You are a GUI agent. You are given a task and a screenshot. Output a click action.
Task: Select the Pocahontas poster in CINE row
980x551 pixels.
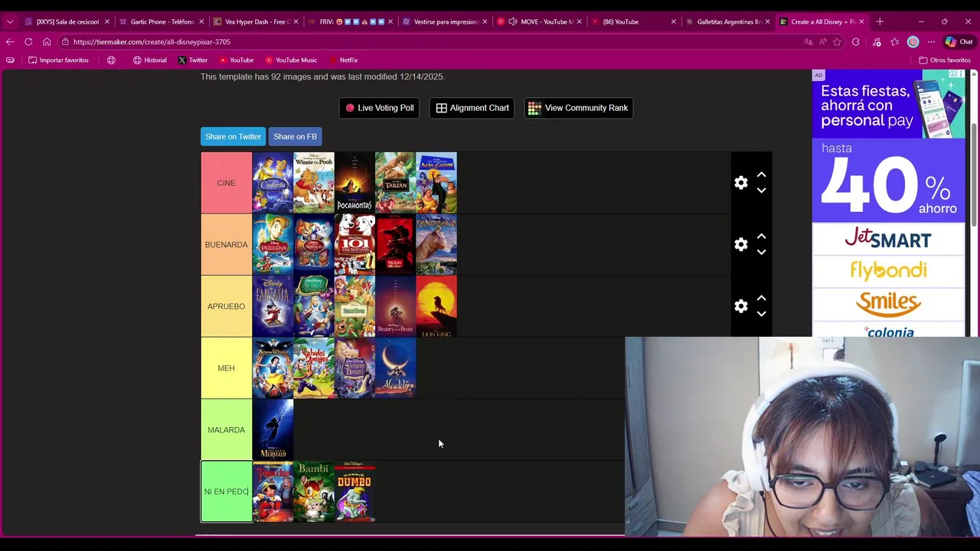[x=354, y=183]
